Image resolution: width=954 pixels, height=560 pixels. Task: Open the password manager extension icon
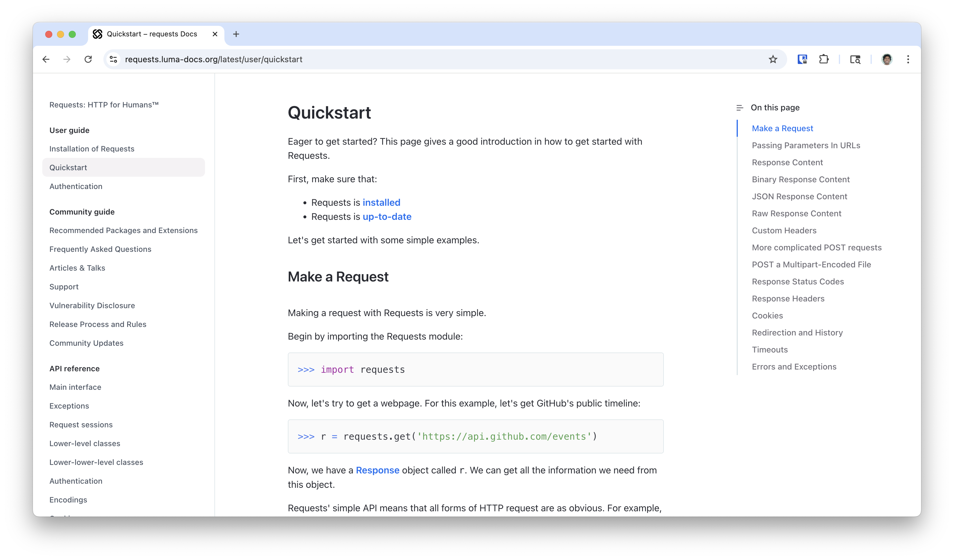pyautogui.click(x=802, y=59)
